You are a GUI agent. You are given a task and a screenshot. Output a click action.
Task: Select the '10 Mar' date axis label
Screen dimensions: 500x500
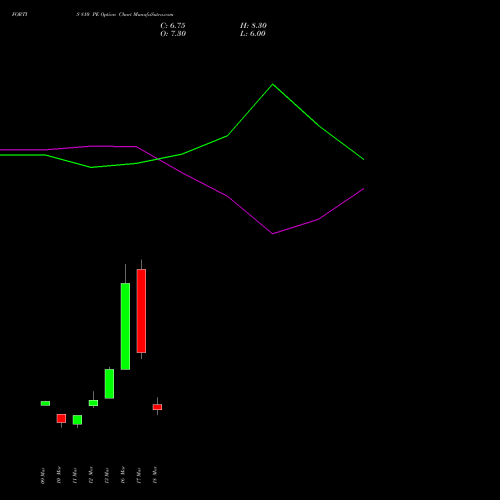click(59, 475)
